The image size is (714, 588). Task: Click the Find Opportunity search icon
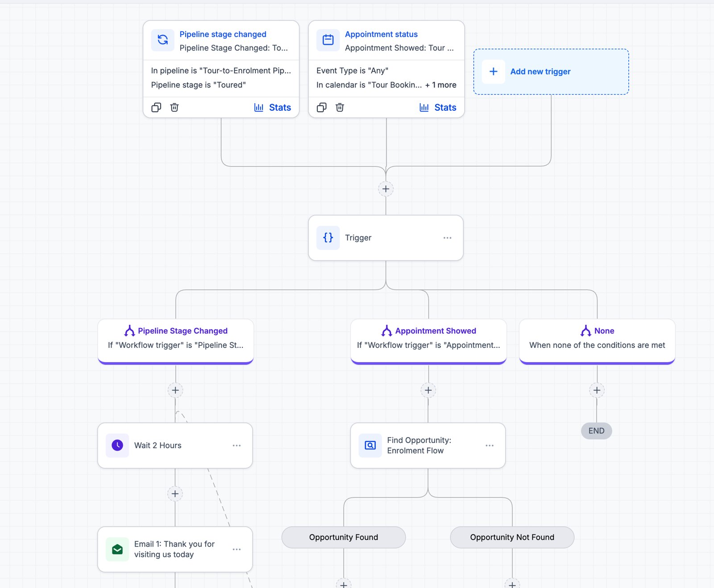tap(370, 445)
